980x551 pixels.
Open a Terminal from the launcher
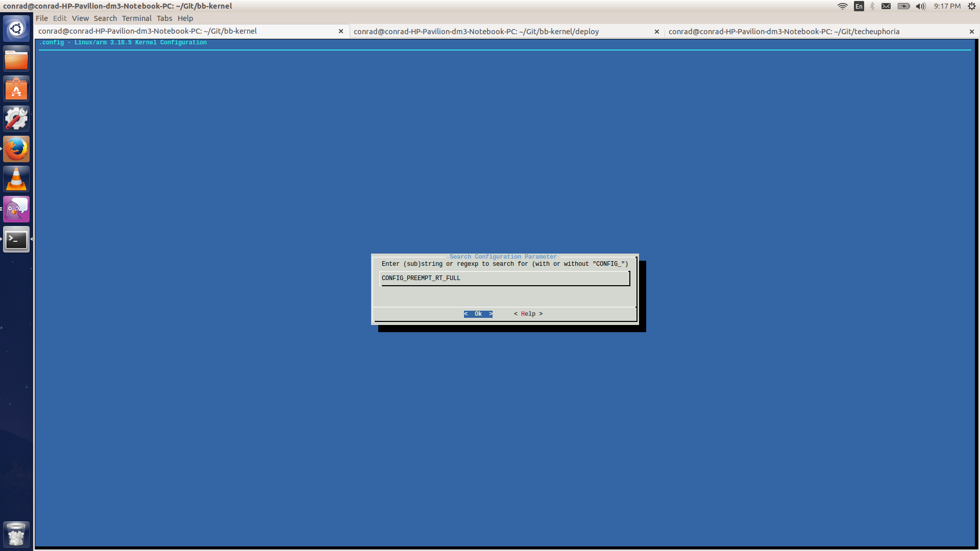click(x=16, y=239)
